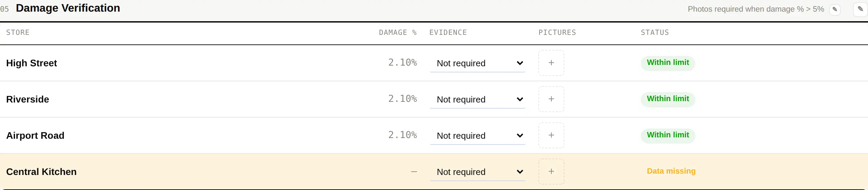Click the Damage Verification section title
The image size is (868, 190).
[x=68, y=8]
